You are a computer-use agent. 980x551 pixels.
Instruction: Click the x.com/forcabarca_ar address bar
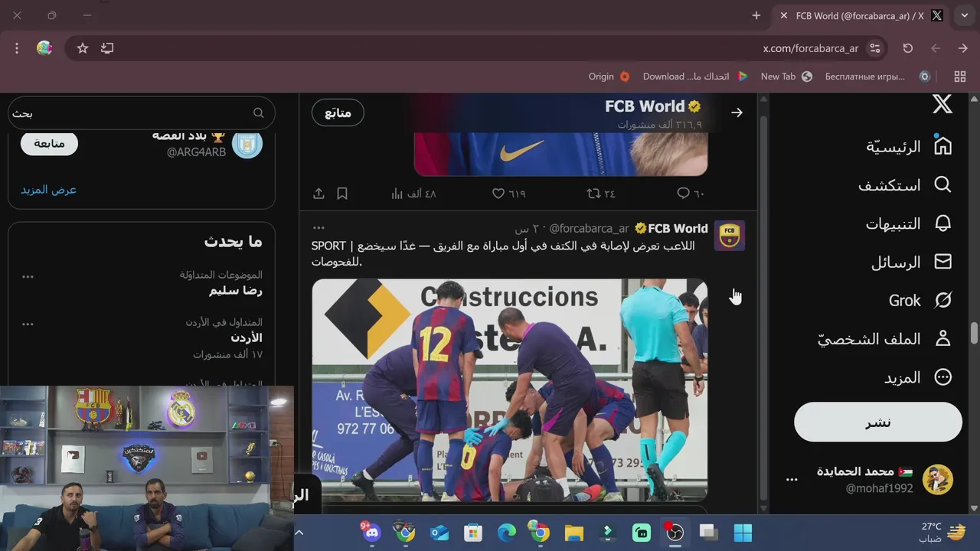pyautogui.click(x=811, y=48)
